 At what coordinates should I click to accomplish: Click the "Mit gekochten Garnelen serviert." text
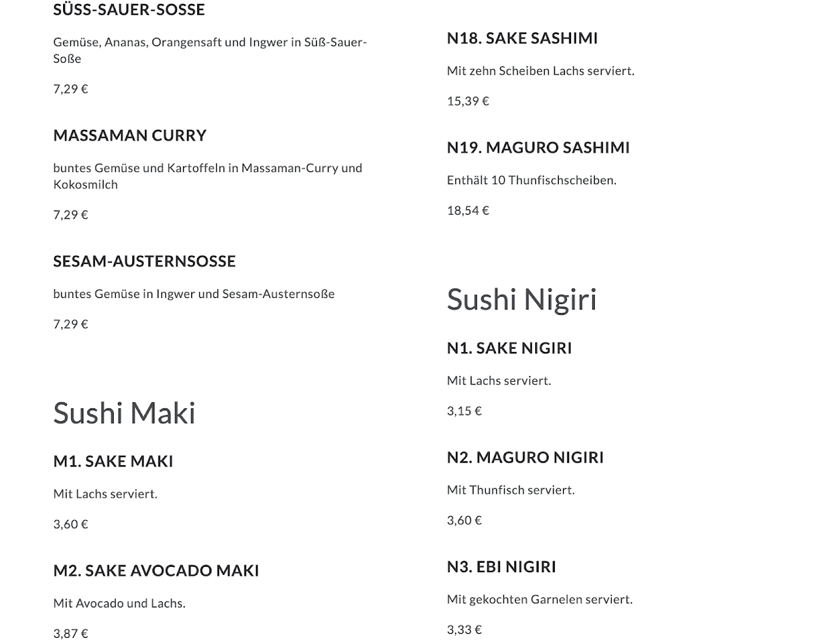click(539, 599)
